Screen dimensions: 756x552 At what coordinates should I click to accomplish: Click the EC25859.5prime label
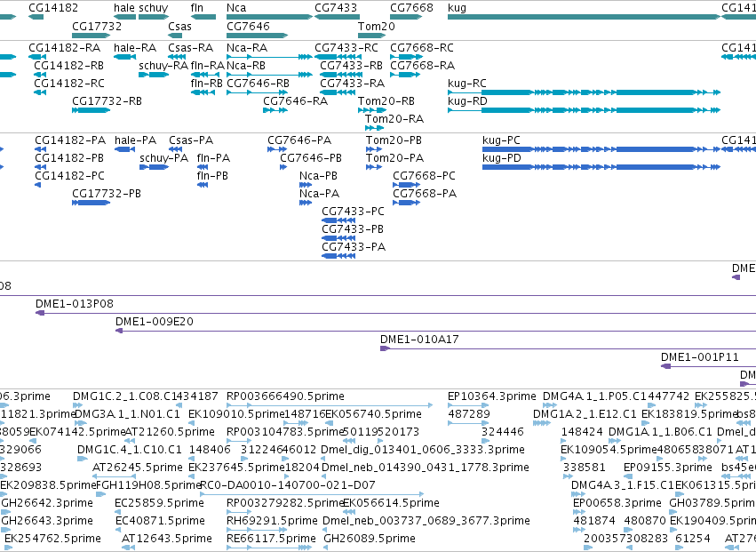160,503
